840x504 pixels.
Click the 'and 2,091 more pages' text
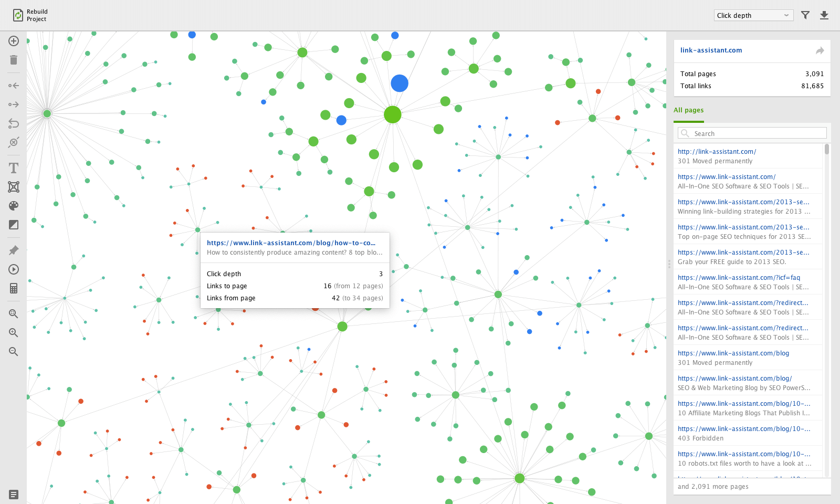(x=713, y=487)
